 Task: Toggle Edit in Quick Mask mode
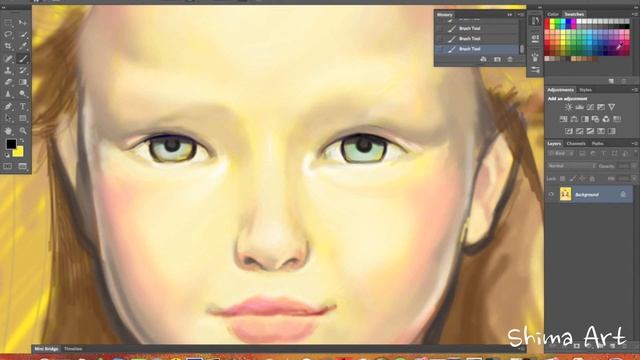pyautogui.click(x=8, y=166)
